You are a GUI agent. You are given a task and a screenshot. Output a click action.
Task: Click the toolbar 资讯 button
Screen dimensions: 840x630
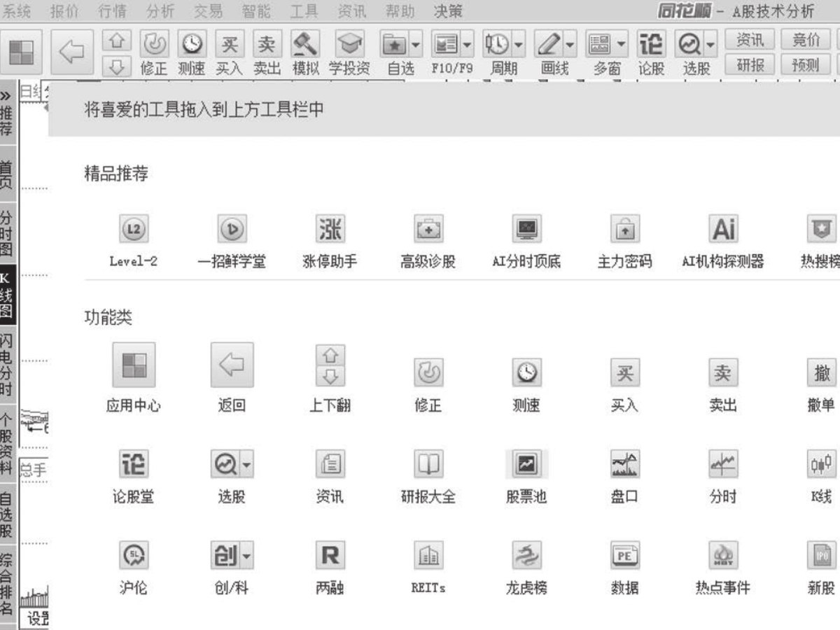[750, 41]
